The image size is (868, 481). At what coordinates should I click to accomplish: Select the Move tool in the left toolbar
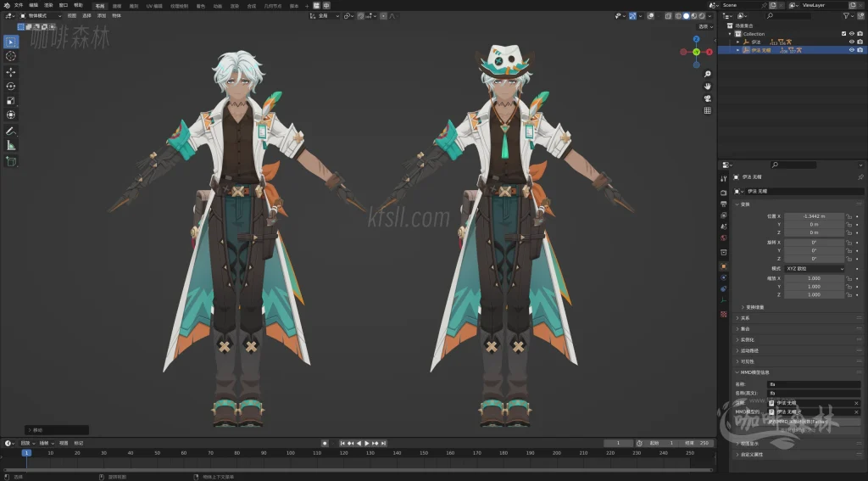coord(10,72)
